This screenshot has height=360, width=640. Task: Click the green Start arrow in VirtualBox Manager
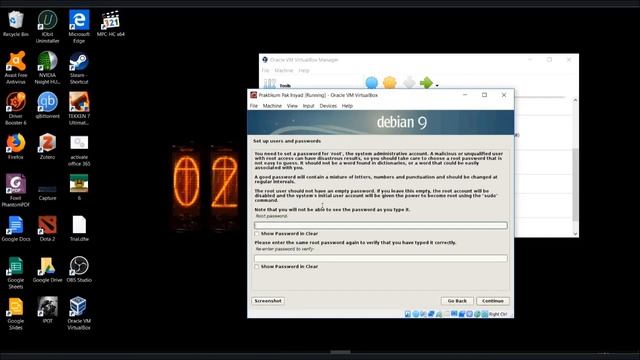(x=426, y=82)
